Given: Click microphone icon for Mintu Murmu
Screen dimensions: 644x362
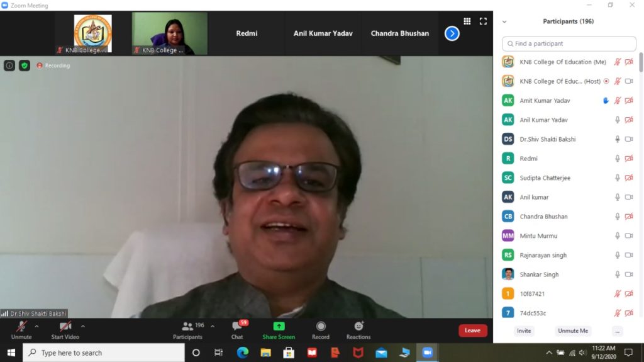Looking at the screenshot, I should (x=618, y=235).
